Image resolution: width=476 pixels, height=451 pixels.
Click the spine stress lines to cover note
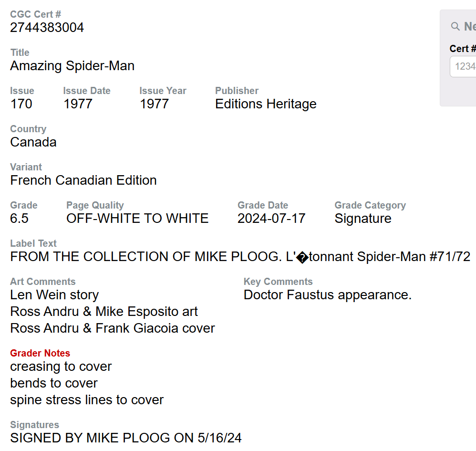click(x=87, y=400)
